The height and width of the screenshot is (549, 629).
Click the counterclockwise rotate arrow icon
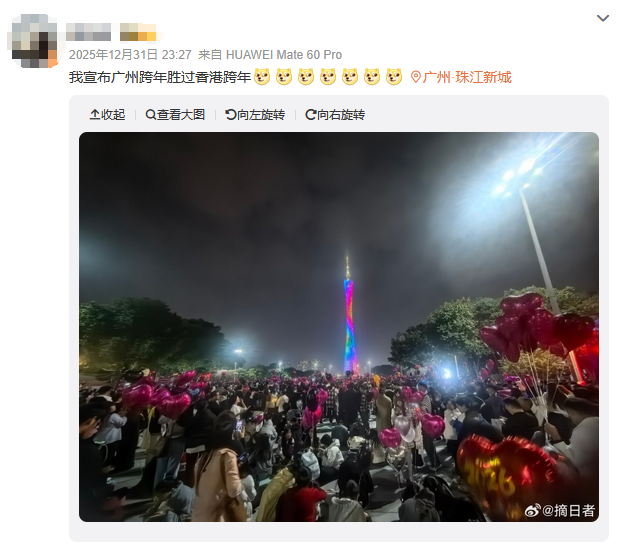pyautogui.click(x=231, y=115)
